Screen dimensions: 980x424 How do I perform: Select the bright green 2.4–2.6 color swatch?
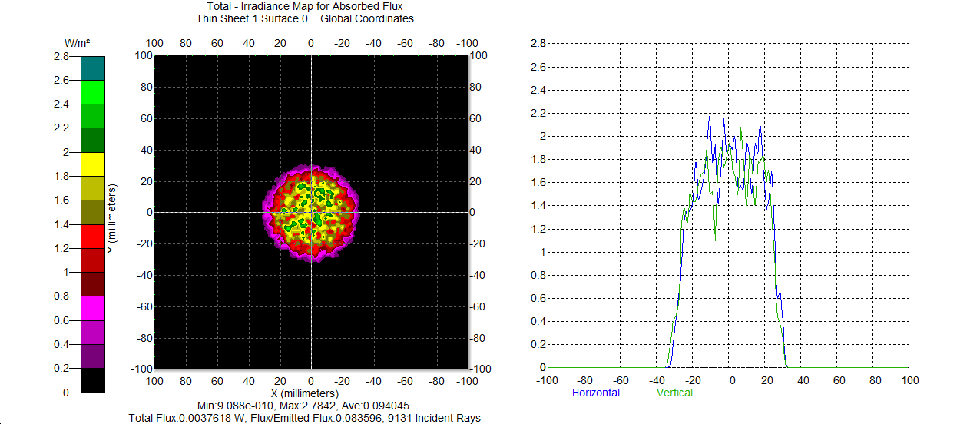point(92,91)
